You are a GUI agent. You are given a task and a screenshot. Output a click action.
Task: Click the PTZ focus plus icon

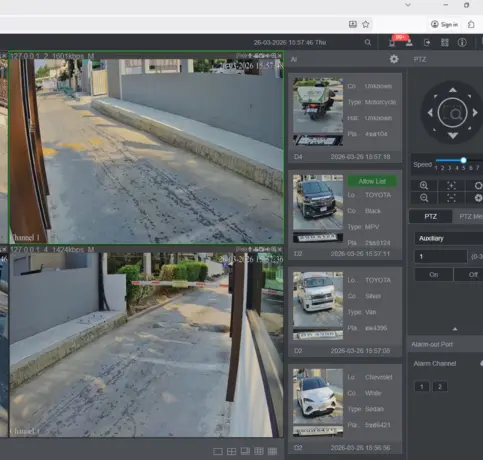tap(451, 186)
